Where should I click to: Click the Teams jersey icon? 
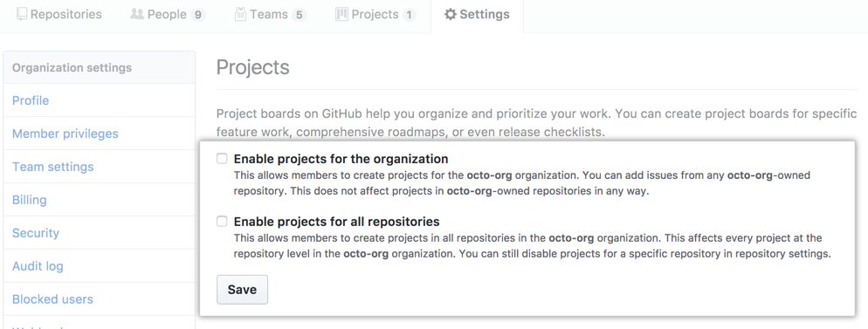(240, 14)
